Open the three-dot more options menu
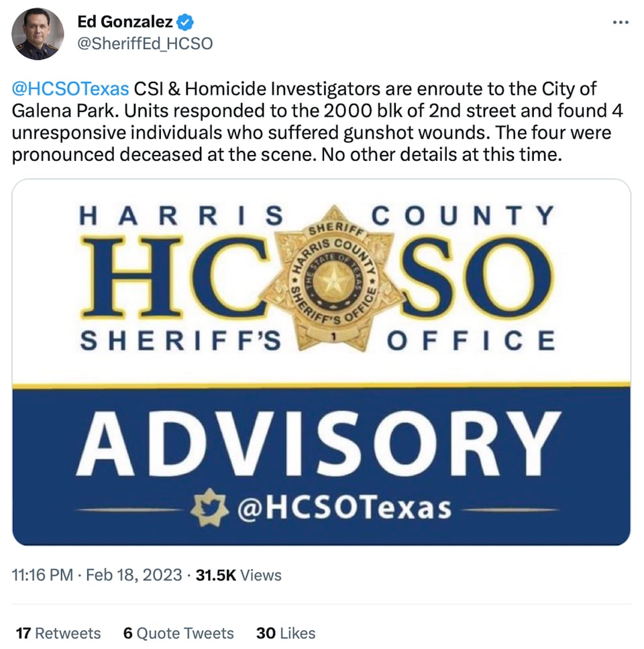 [x=621, y=22]
